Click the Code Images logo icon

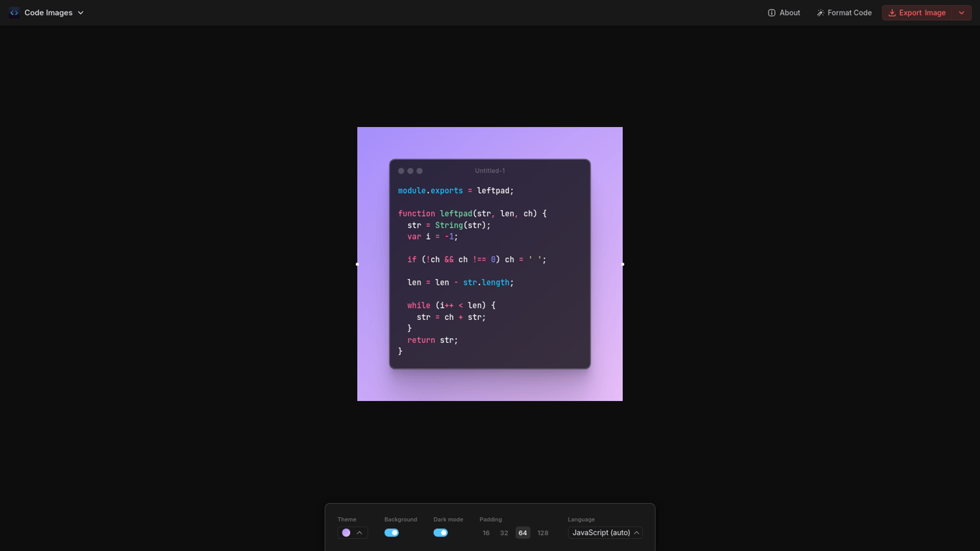click(14, 13)
